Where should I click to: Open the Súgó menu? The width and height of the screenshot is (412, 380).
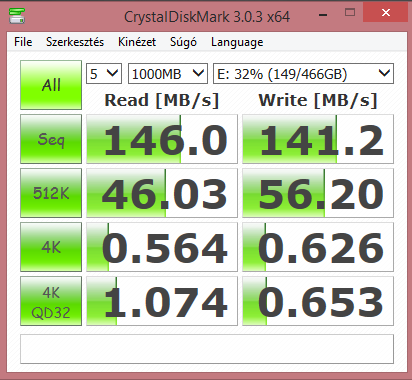point(183,42)
